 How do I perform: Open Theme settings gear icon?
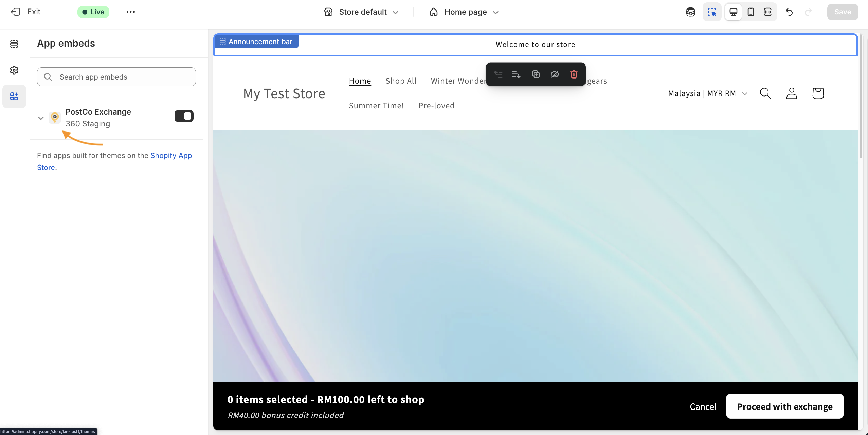[x=14, y=70]
